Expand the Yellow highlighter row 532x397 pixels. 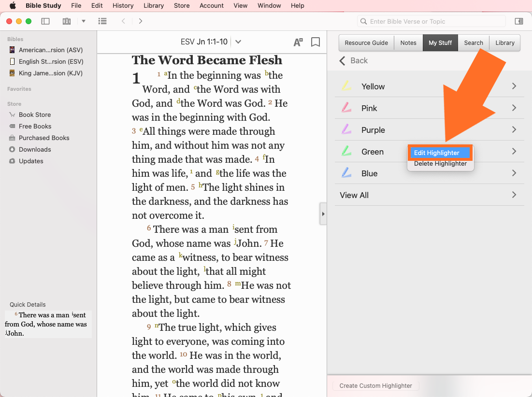pos(514,86)
